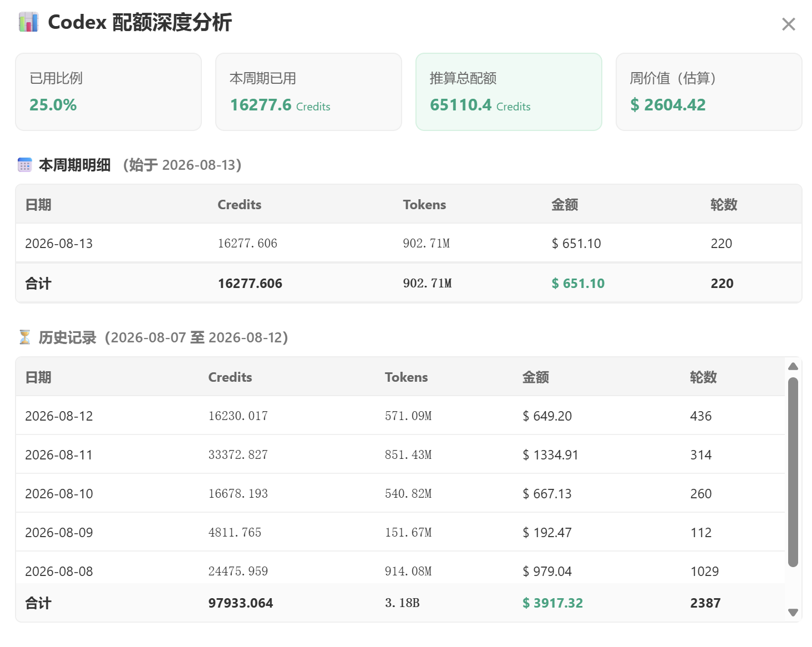The image size is (812, 647).
Task: Click the $ 651.10 amount for 2026-08-13
Action: (x=576, y=244)
